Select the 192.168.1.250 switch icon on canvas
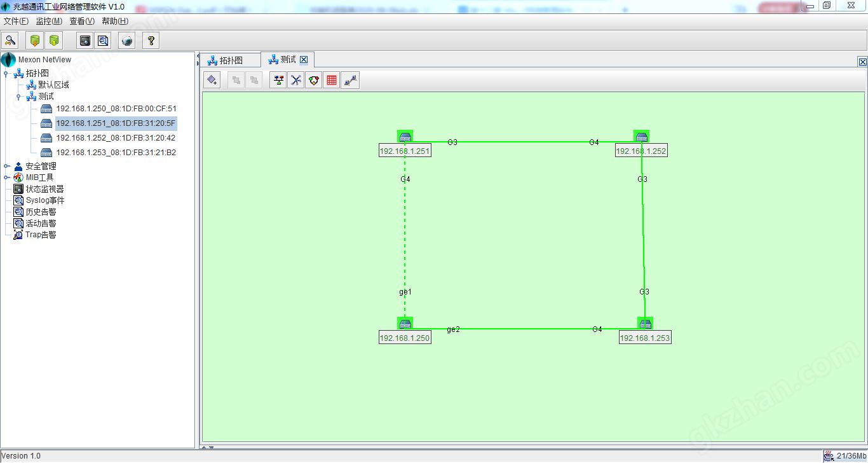This screenshot has width=868, height=463. click(x=405, y=324)
